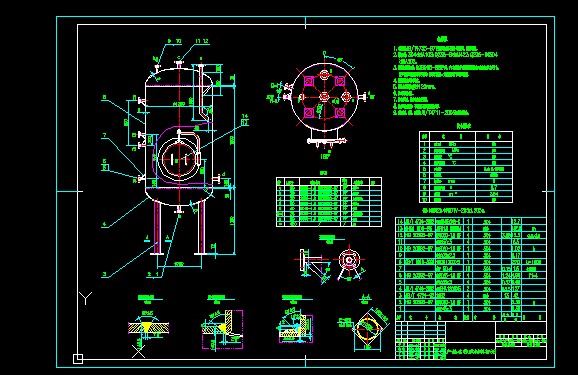Click the technical notes text block
This screenshot has height=375, width=578.
point(446,76)
